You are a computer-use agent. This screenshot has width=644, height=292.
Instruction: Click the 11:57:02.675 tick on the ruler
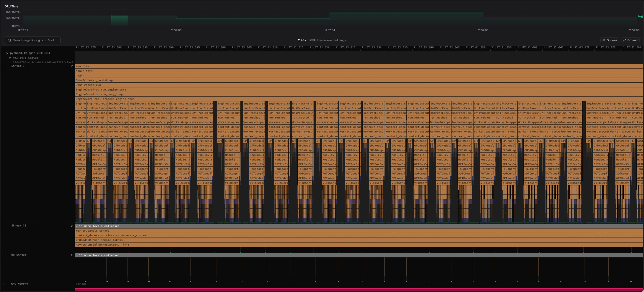tap(606, 48)
